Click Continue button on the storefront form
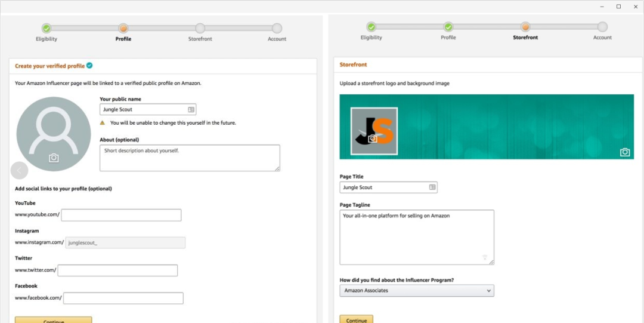This screenshot has height=323, width=644. click(x=357, y=319)
